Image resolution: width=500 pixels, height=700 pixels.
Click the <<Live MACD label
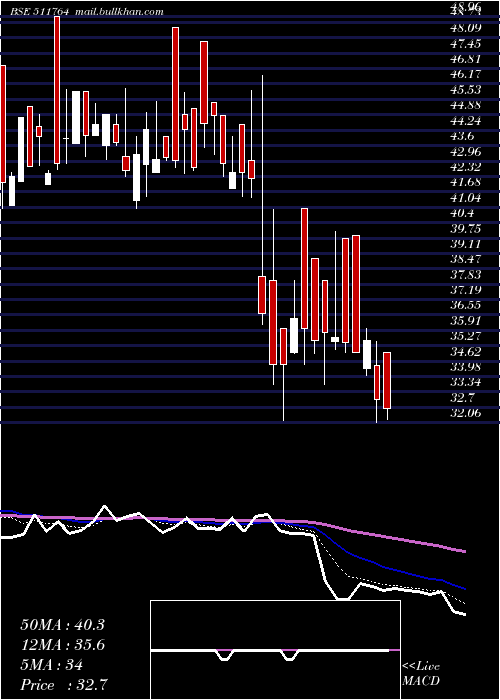[421, 674]
